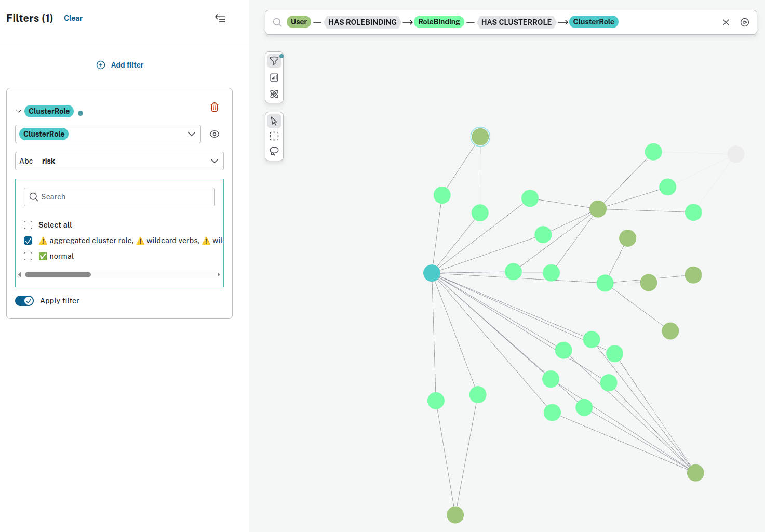Open the filter tool in graph toolbar
The height and width of the screenshot is (532, 765).
[274, 61]
